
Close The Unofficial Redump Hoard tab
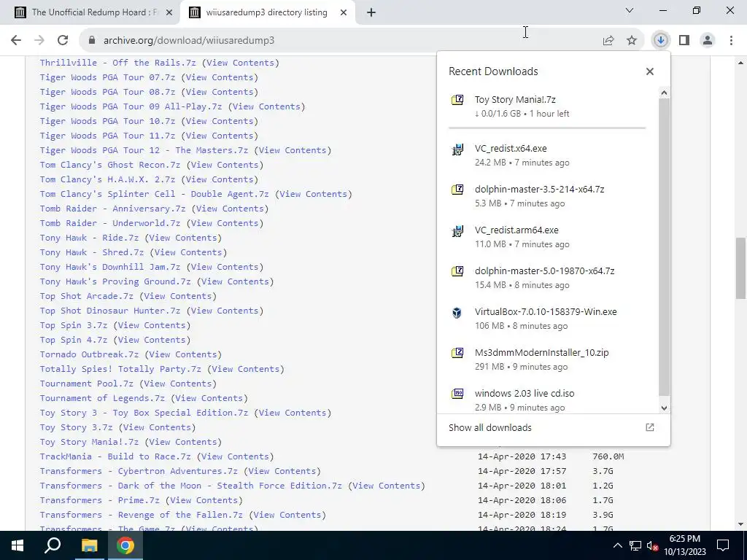pos(169,13)
